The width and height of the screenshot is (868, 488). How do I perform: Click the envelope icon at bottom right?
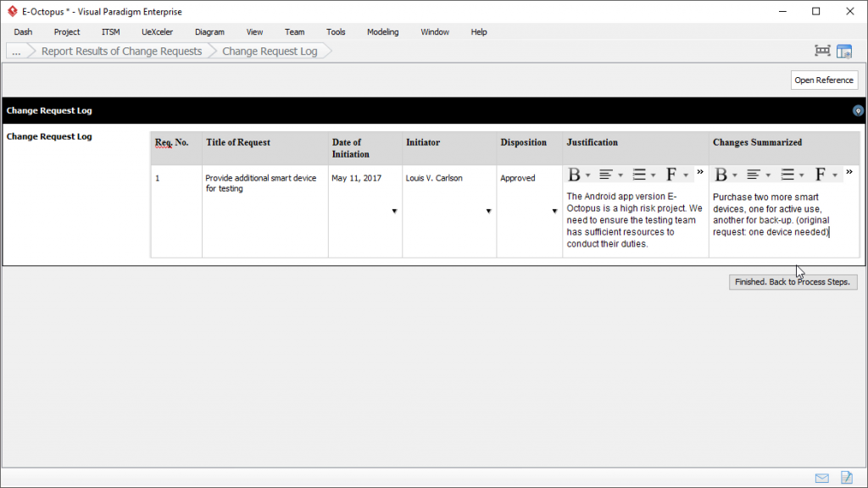[x=821, y=477]
